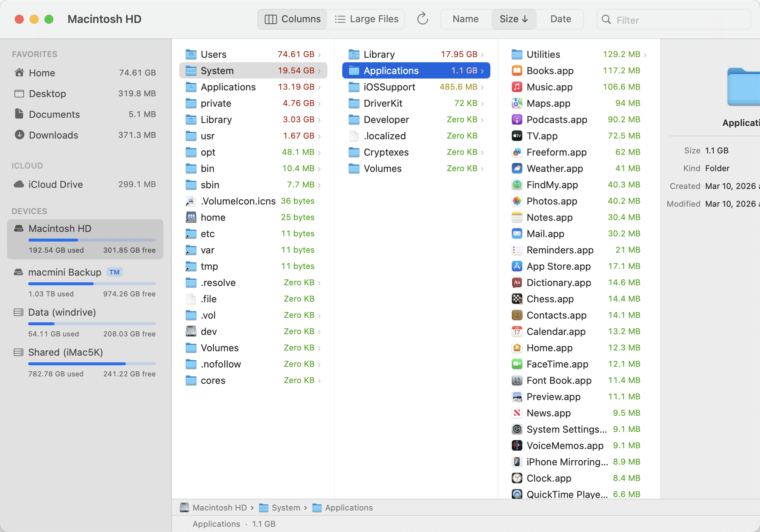Image resolution: width=760 pixels, height=532 pixels.
Task: Click System in the path bar
Action: 280,508
